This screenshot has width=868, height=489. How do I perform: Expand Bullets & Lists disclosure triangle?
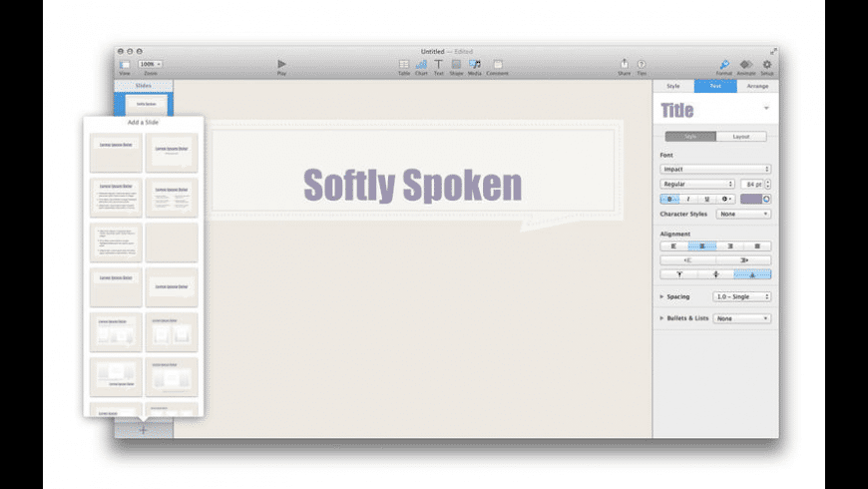click(x=662, y=318)
